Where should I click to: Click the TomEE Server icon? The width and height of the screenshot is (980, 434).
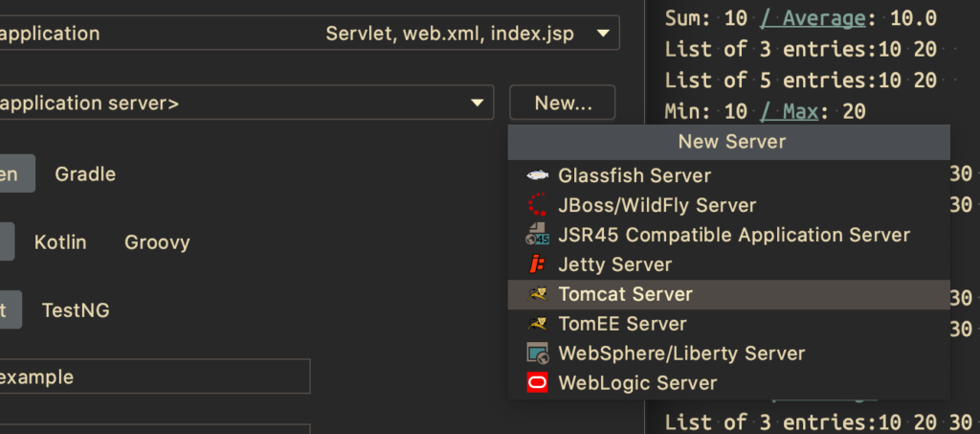pos(537,324)
